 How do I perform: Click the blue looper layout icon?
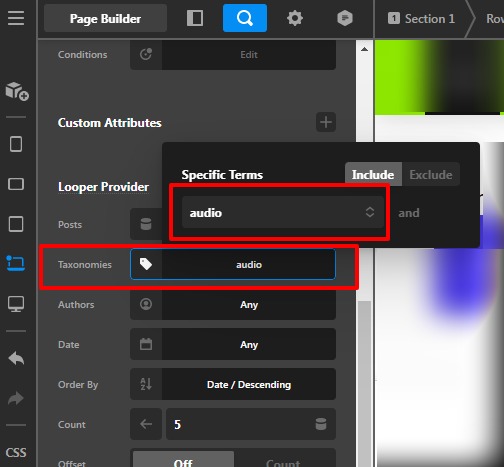pos(16,263)
